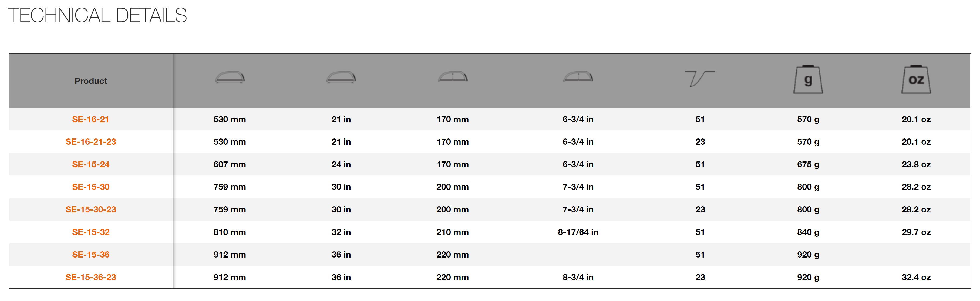Open the SE-15-36 product link
Screen dimensions: 980x301
click(90, 255)
